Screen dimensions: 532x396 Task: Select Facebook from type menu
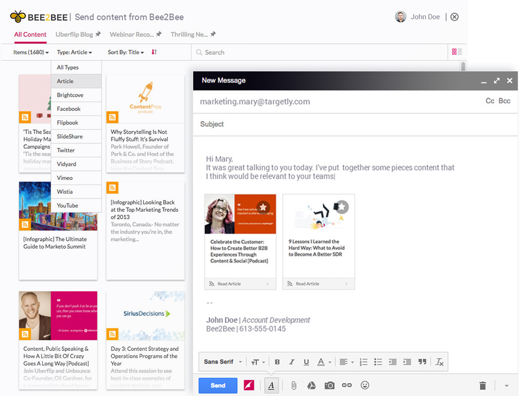point(76,109)
